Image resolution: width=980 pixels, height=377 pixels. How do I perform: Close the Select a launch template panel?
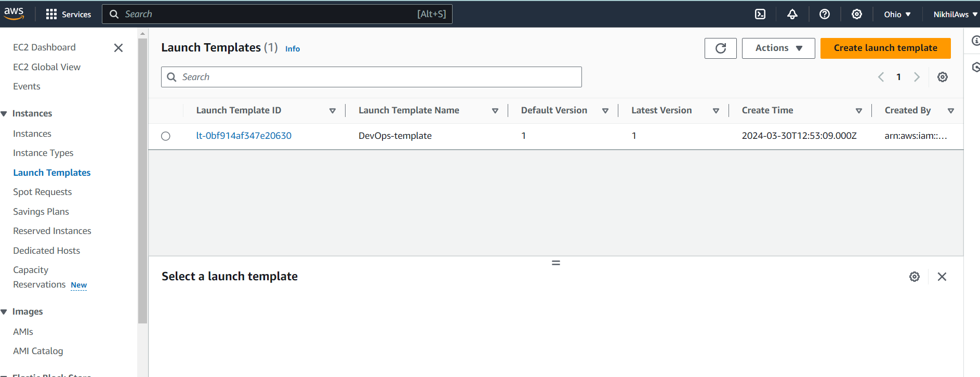click(x=942, y=277)
